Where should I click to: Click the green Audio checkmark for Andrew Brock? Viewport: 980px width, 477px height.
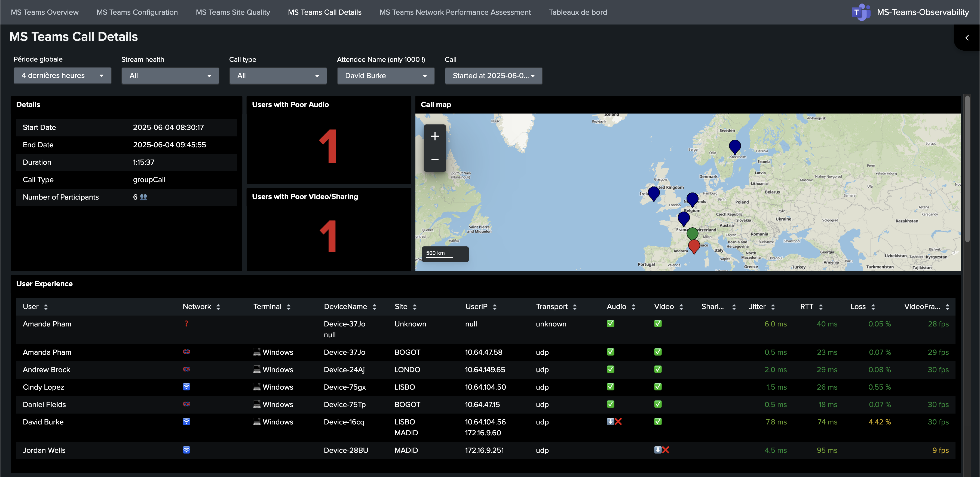coord(610,369)
